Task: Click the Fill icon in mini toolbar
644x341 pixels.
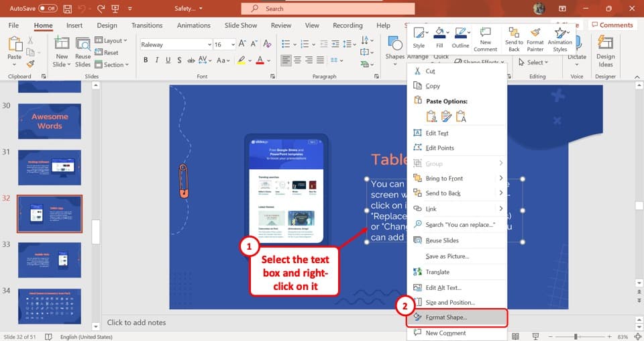Action: [439, 38]
